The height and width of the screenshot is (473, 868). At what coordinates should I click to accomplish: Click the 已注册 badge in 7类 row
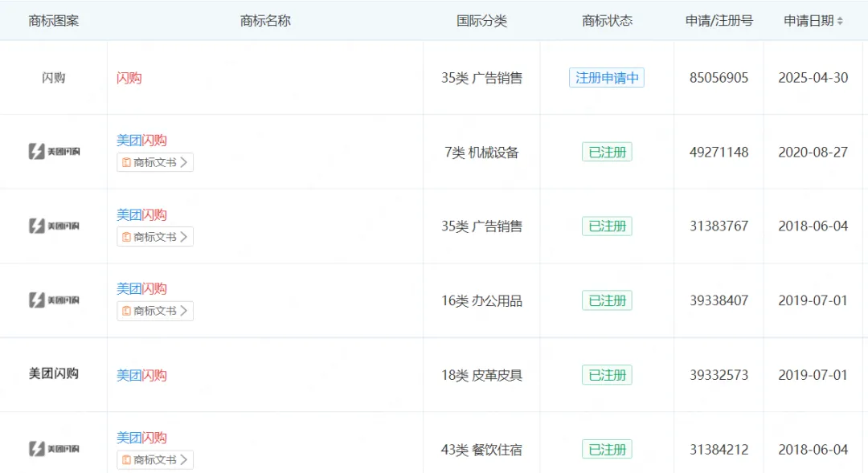click(x=607, y=151)
